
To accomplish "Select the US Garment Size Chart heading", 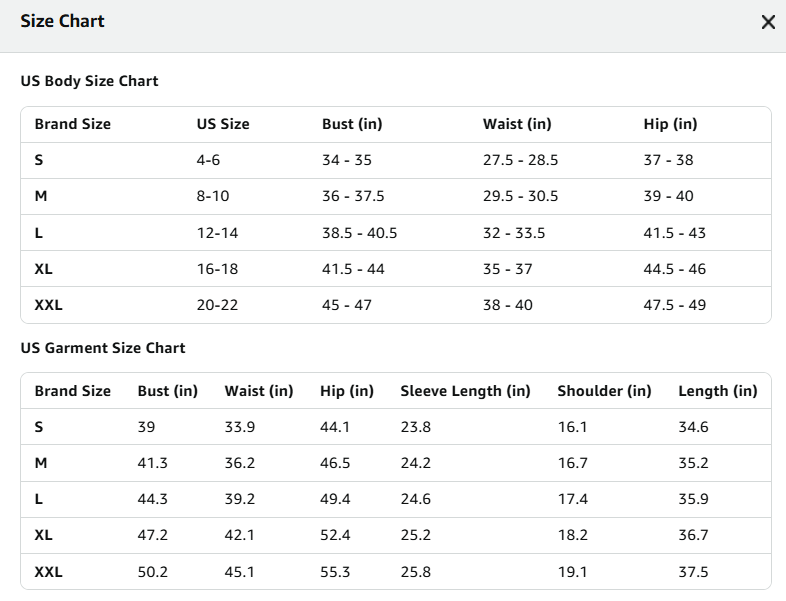I will (x=103, y=348).
